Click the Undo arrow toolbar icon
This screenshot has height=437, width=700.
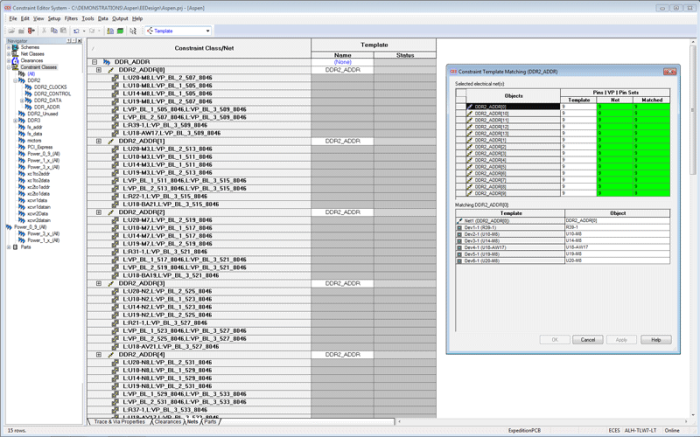point(76,31)
